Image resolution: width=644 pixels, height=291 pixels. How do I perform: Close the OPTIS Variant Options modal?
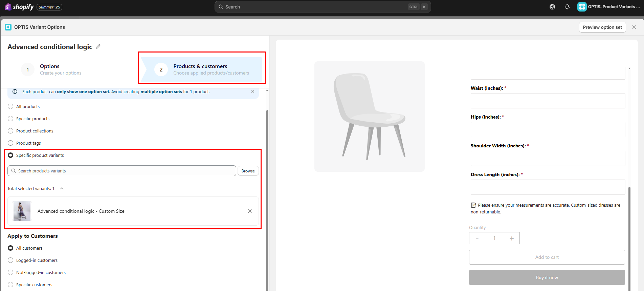(x=634, y=27)
